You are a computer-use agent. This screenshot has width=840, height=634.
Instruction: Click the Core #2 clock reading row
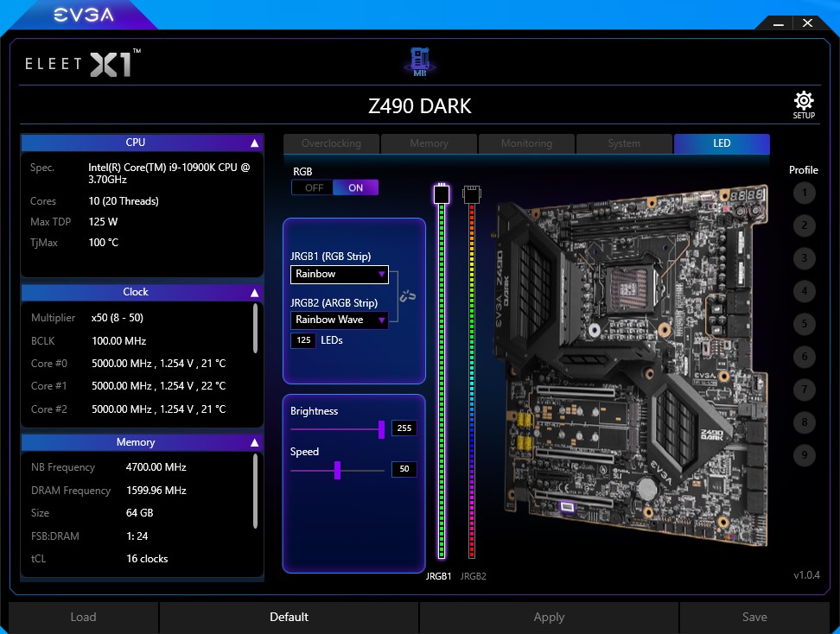tap(129, 409)
